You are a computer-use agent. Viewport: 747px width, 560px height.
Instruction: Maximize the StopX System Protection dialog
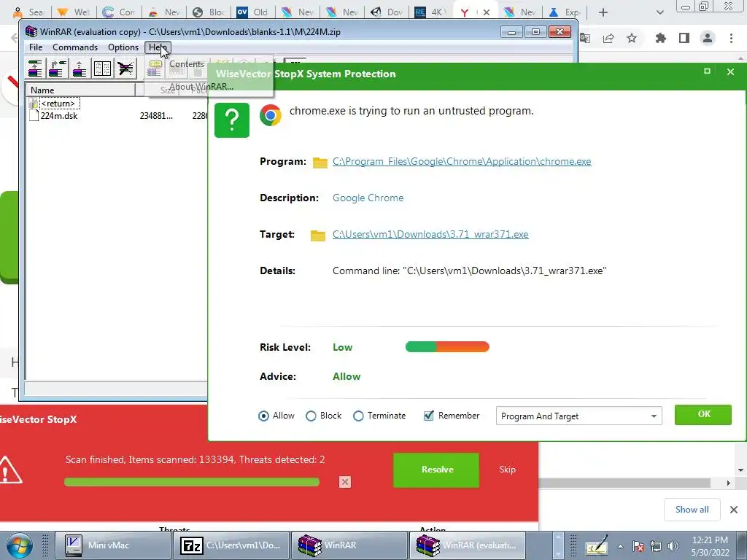pyautogui.click(x=707, y=71)
